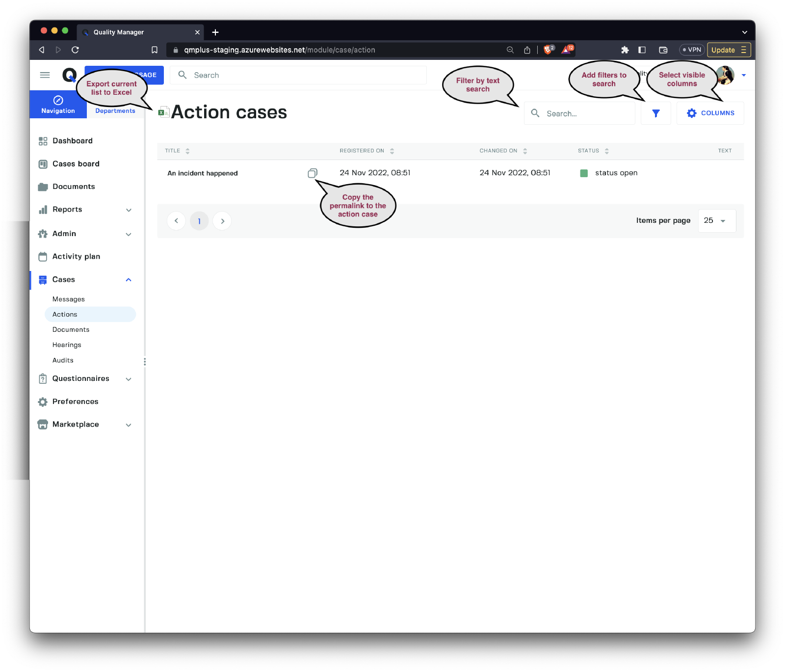785x672 pixels.
Task: Click the green status open swatch
Action: pyautogui.click(x=584, y=173)
